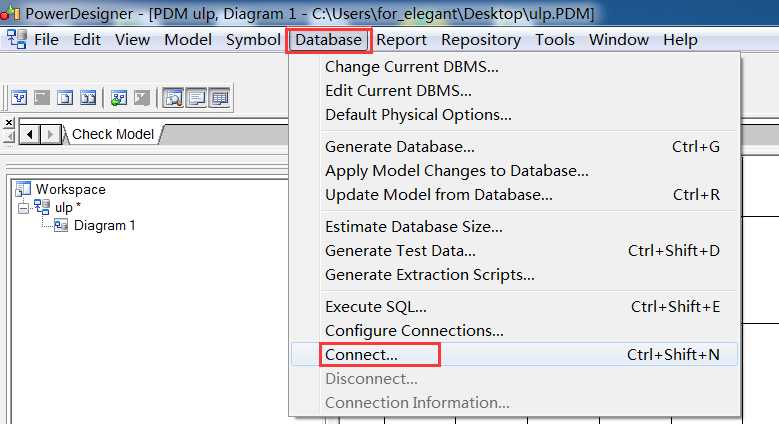Select Apply Model Changes to Database
779x424 pixels.
514,170
